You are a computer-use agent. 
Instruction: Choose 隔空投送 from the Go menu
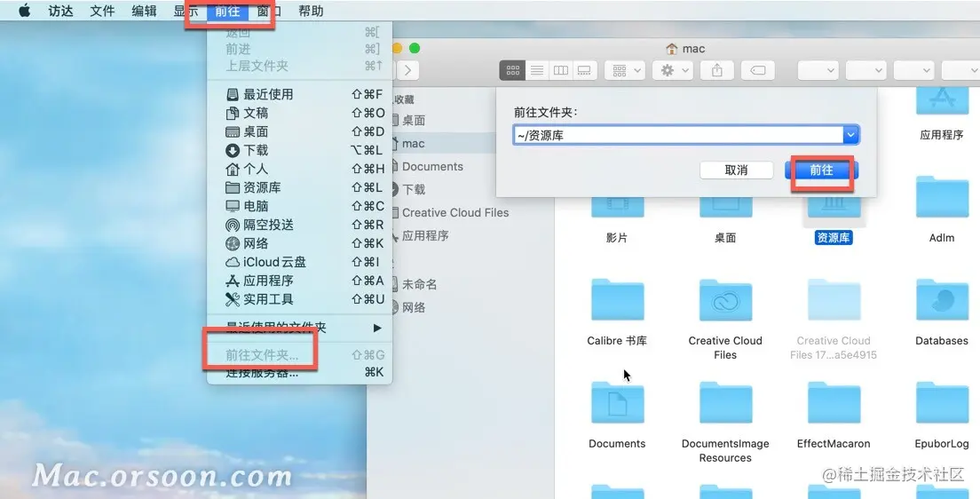[x=299, y=225]
